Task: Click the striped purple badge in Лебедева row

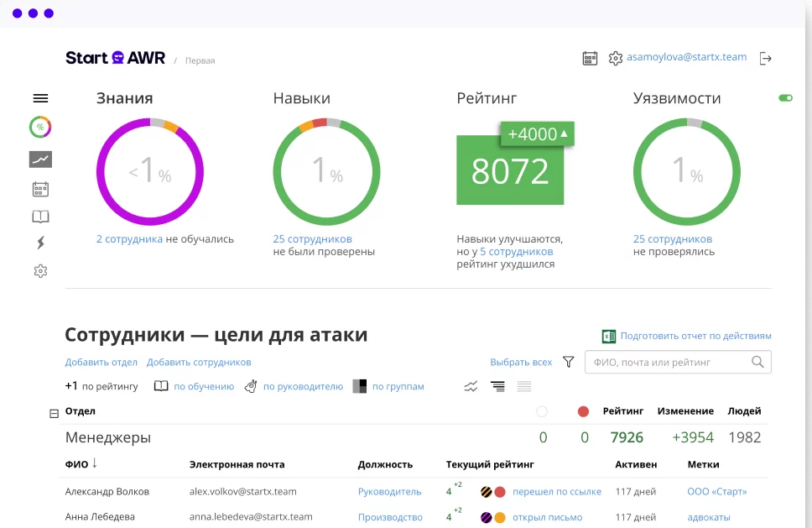Action: 487,517
